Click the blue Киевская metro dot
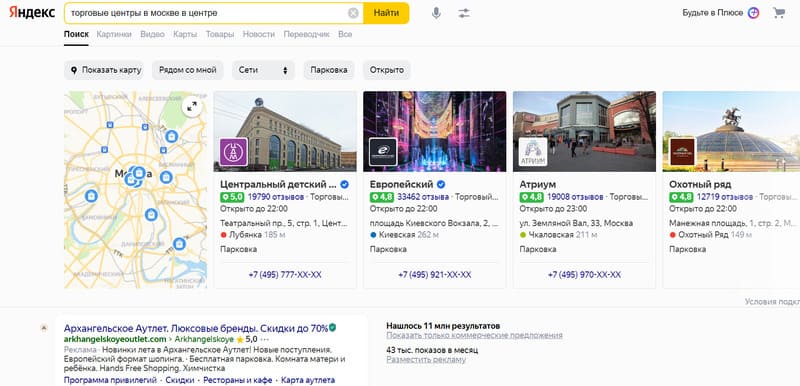Screen dimensions: 800x386 [x=373, y=235]
